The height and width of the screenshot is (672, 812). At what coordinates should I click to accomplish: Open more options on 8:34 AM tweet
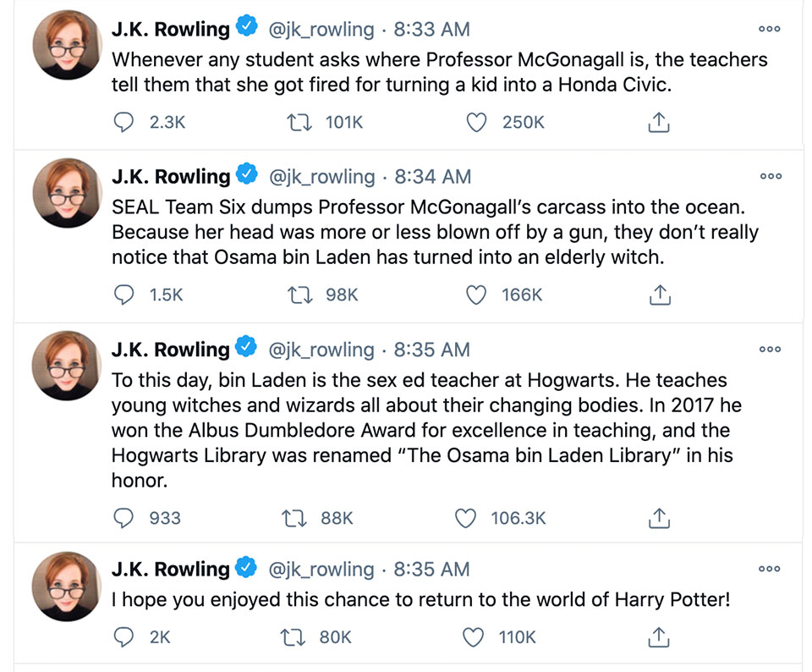point(769,176)
